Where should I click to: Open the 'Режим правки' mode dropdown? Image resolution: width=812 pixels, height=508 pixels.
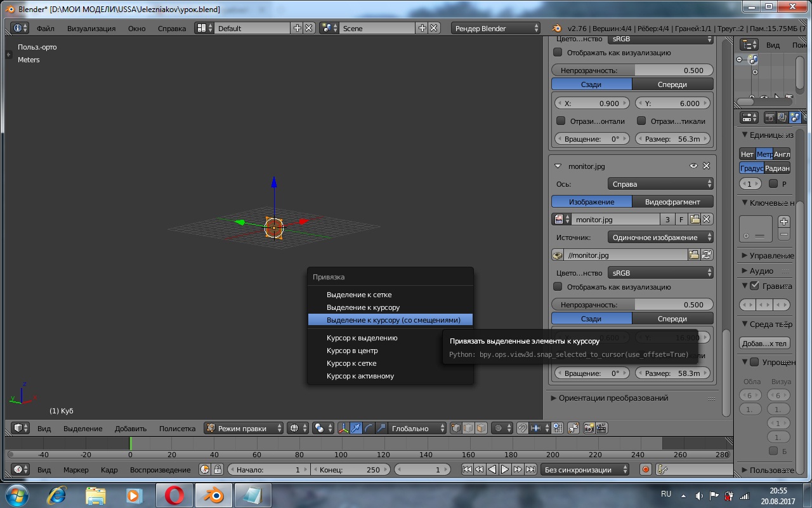(244, 429)
